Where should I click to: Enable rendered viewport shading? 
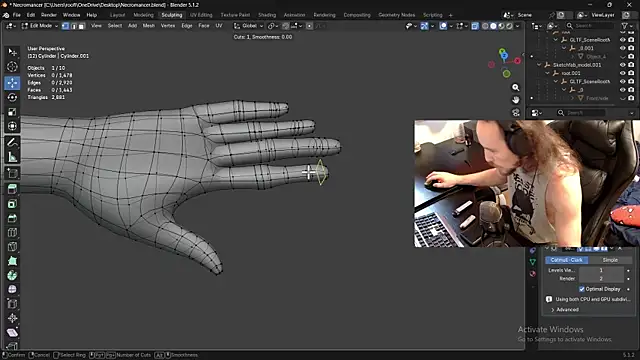point(509,26)
